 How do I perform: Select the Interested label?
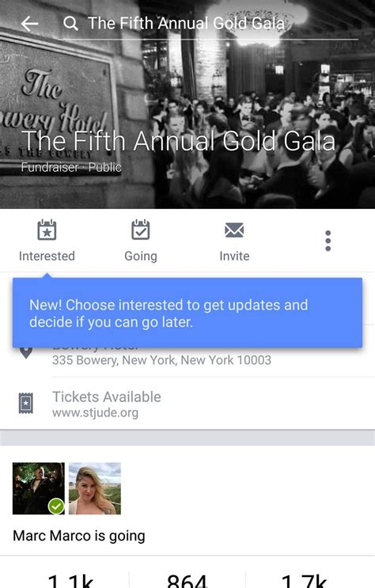coord(47,256)
